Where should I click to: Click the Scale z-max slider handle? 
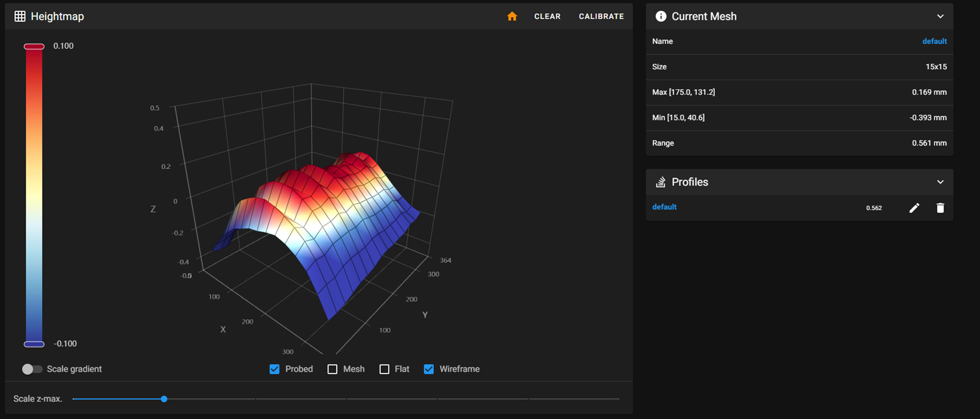point(164,399)
